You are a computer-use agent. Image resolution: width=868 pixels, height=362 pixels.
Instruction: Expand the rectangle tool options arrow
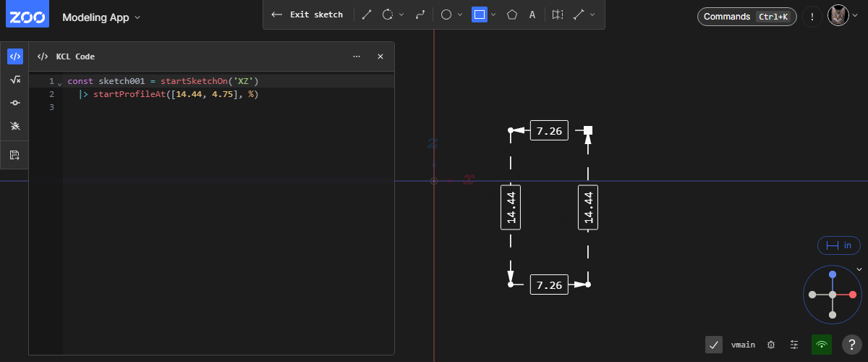[x=493, y=14]
